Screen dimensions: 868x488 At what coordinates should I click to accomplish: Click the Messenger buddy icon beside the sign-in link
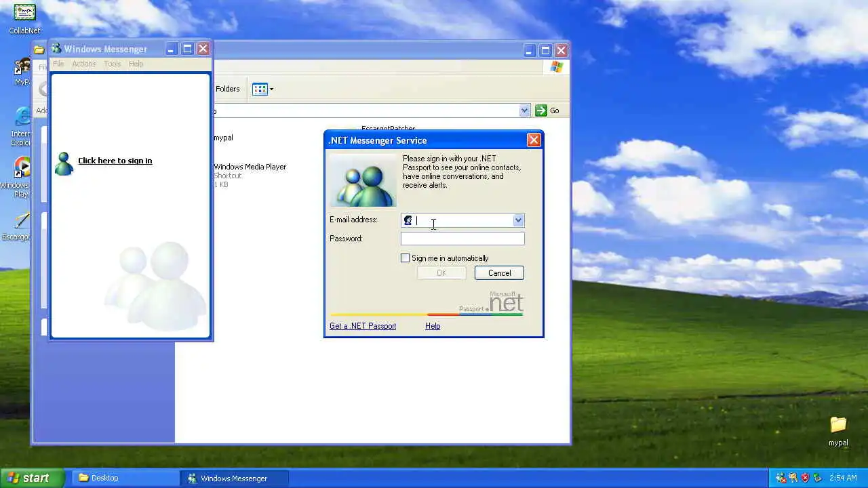pyautogui.click(x=64, y=163)
